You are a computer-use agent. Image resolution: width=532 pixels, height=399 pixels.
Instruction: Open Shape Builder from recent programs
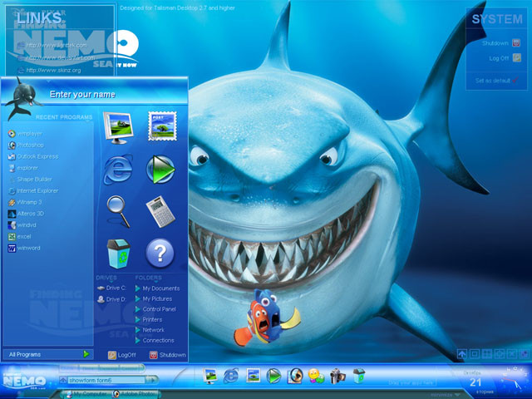pos(30,180)
